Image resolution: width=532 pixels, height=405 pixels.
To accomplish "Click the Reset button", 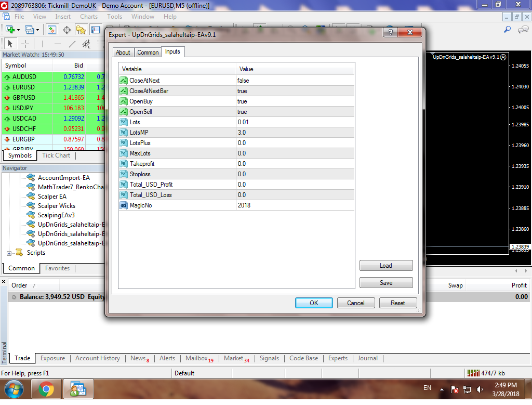I will point(397,303).
